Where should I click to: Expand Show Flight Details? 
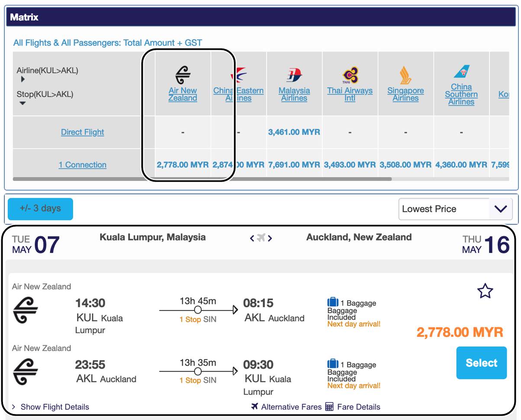point(50,407)
